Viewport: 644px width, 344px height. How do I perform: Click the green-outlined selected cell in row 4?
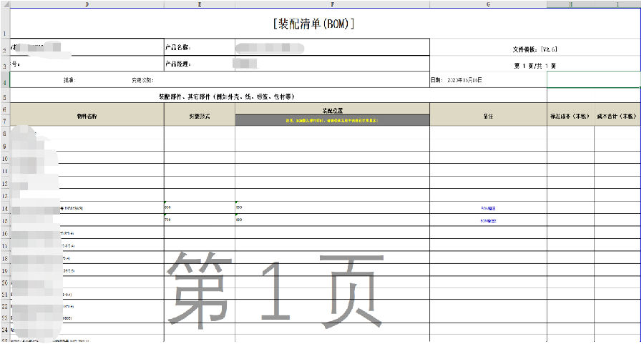(594, 79)
